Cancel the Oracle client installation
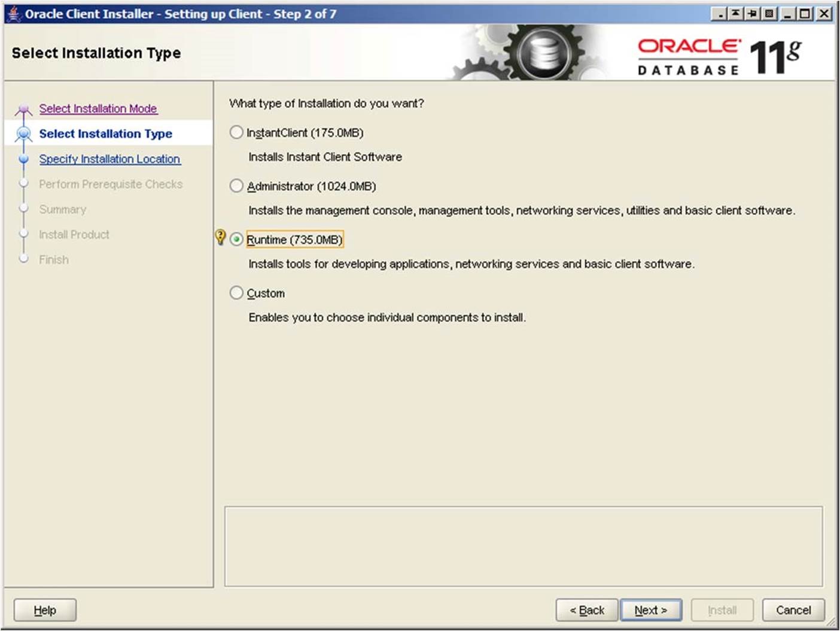 [793, 610]
